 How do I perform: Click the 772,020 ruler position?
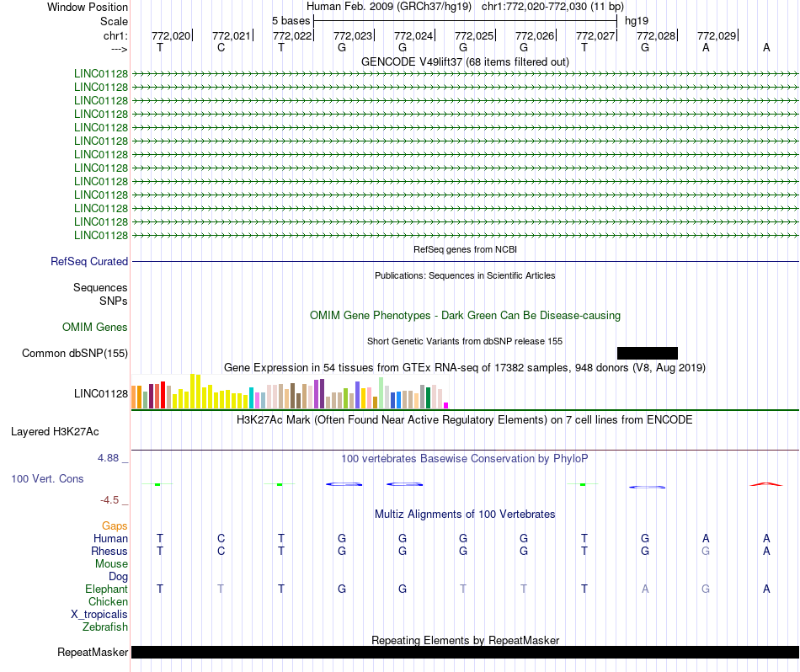click(x=170, y=35)
